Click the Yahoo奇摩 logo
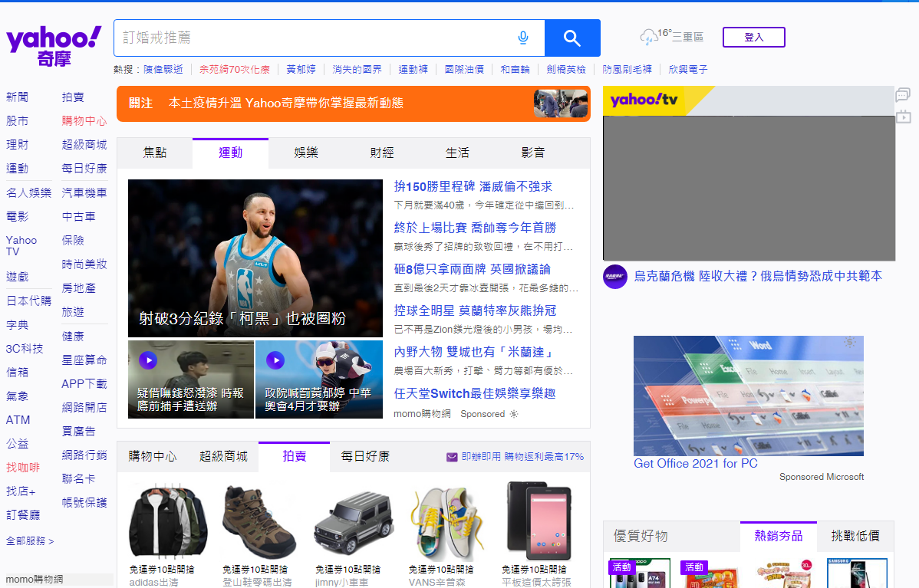Viewport: 919px width, 588px height. point(54,46)
